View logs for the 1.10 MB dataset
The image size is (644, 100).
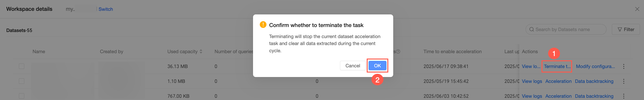click(532, 81)
